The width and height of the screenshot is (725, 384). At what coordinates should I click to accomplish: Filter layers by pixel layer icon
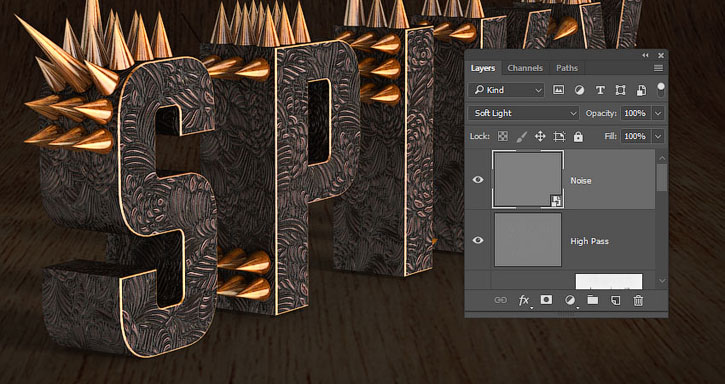559,90
